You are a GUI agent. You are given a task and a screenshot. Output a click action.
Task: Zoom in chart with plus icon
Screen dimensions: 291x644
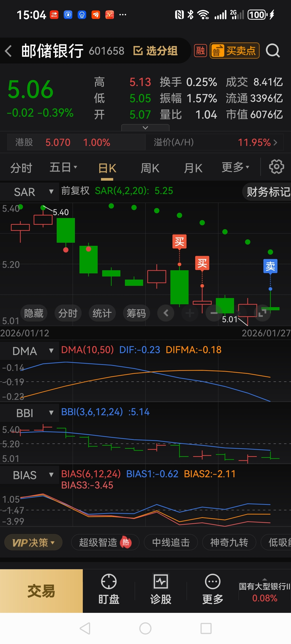click(190, 313)
